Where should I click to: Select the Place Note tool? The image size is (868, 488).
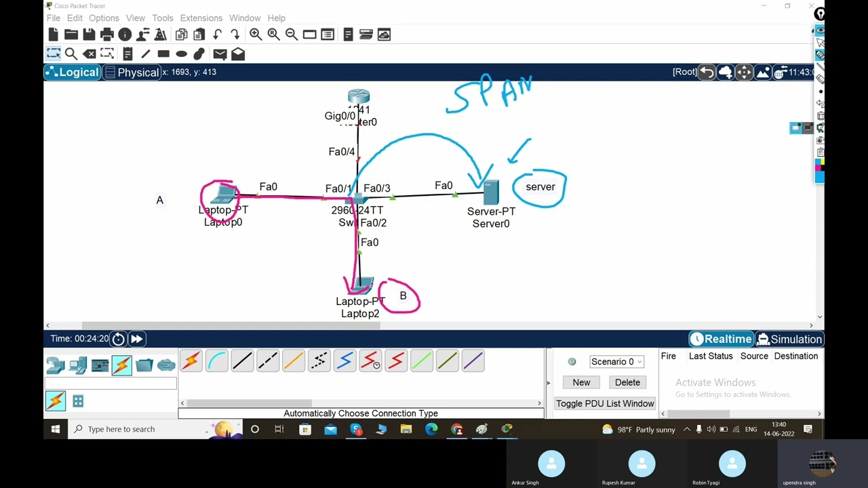point(127,54)
